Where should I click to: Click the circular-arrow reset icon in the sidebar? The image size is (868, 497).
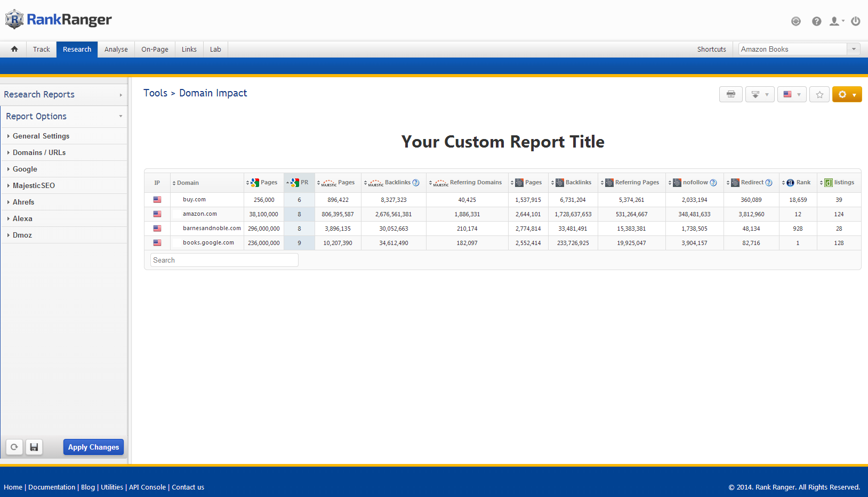tap(14, 447)
